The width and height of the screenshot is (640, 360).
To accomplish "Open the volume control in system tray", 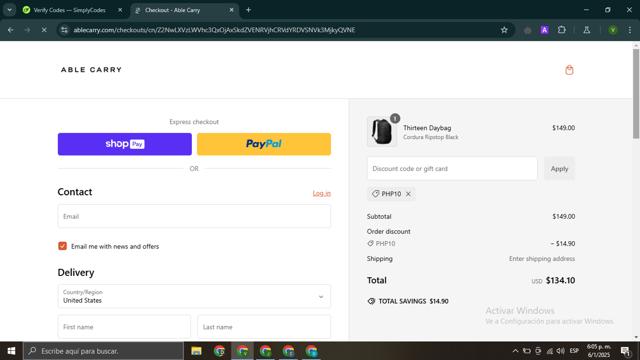I will (561, 351).
